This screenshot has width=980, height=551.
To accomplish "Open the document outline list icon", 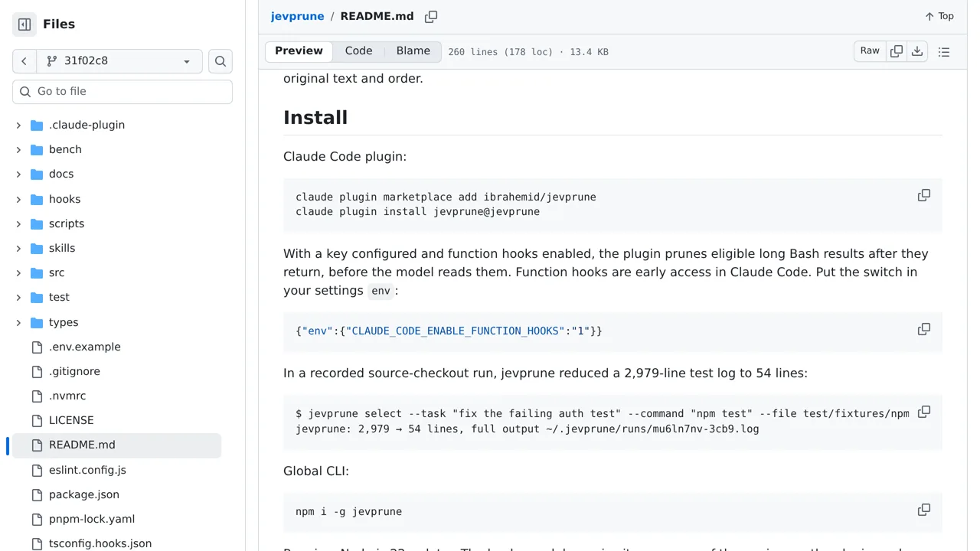I will coord(944,52).
